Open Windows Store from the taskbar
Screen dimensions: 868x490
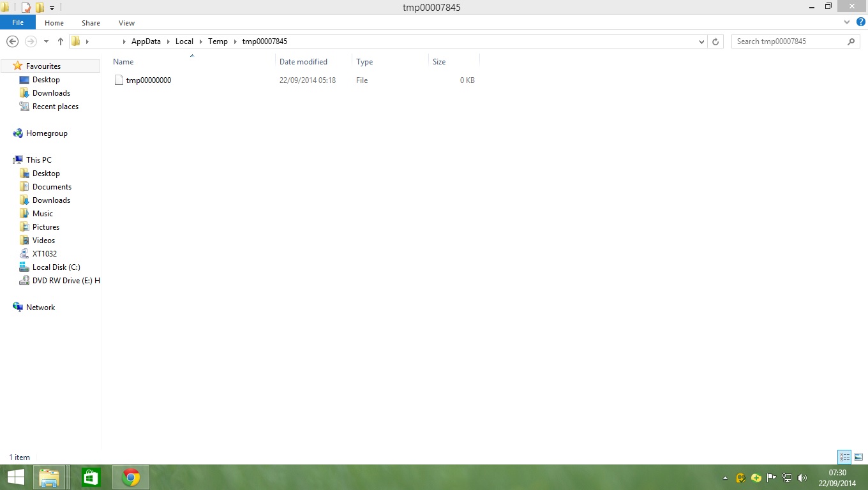(90, 477)
